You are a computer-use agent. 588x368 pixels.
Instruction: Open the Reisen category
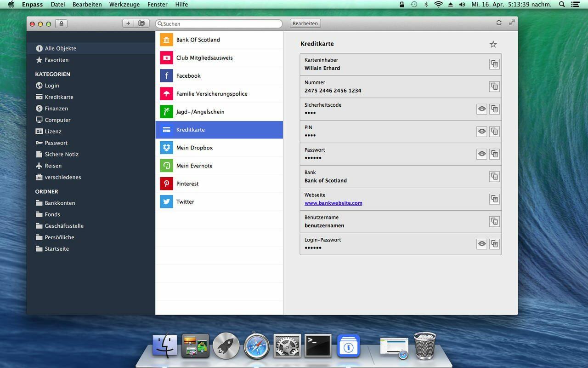[x=91, y=166]
